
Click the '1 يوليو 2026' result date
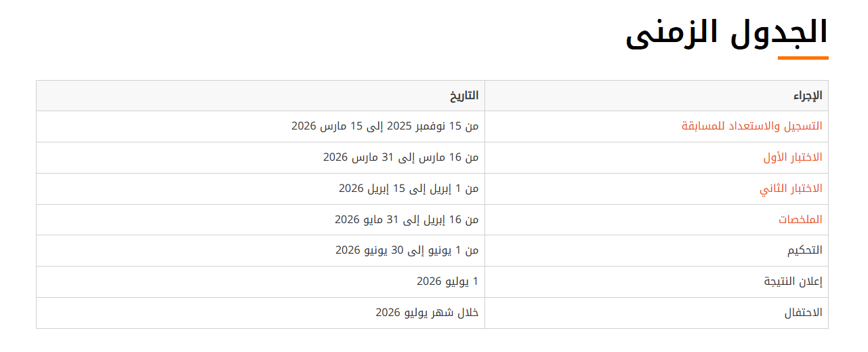click(447, 281)
